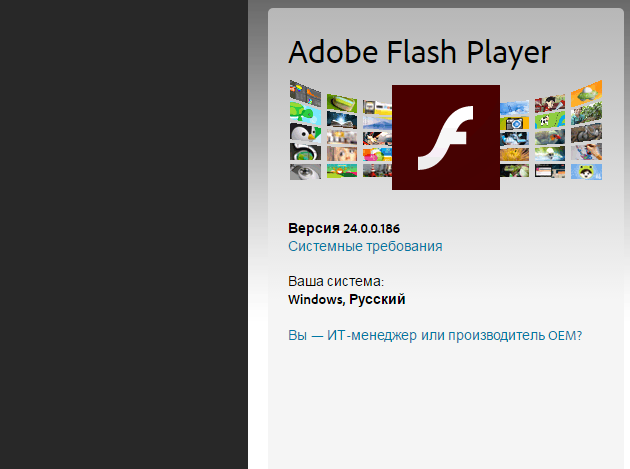Image resolution: width=630 pixels, height=469 pixels.
Task: Click the grey eye thumbnail
Action: click(x=305, y=172)
